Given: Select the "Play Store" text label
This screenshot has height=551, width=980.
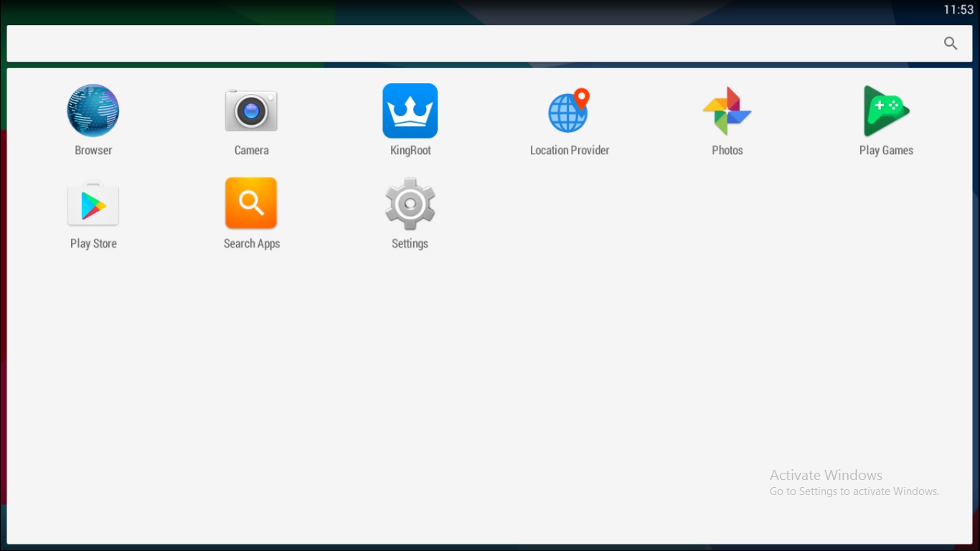Looking at the screenshot, I should 93,244.
